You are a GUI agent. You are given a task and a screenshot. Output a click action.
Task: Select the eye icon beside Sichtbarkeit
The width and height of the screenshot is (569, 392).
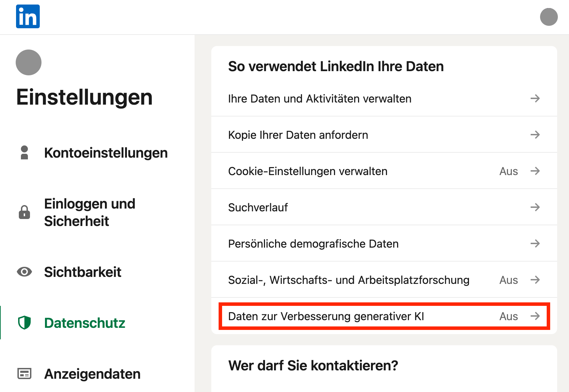[24, 272]
